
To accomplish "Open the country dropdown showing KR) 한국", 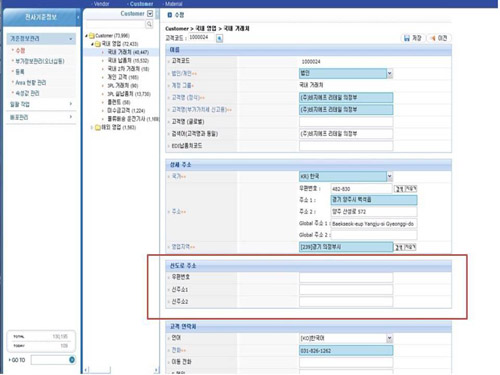I will click(x=390, y=176).
